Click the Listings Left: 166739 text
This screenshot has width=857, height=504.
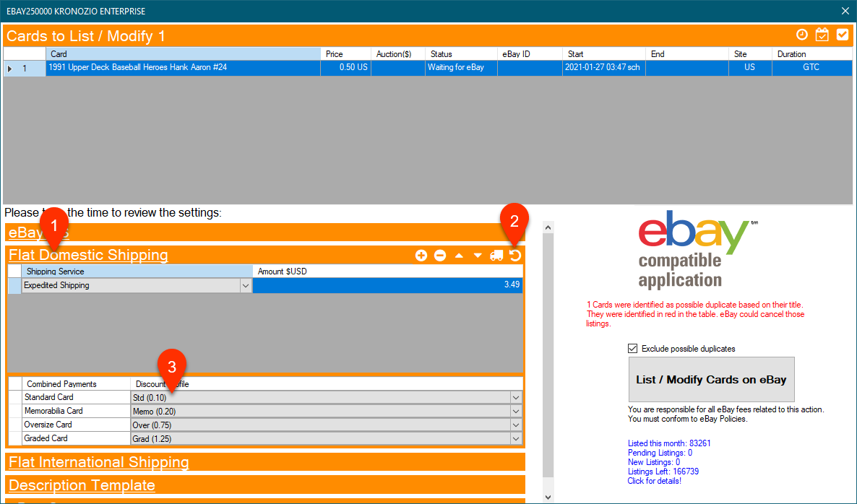[663, 472]
